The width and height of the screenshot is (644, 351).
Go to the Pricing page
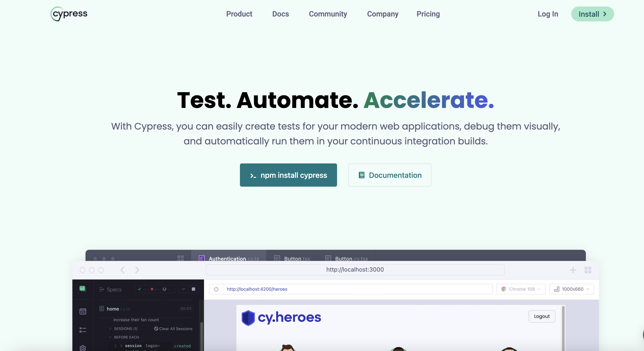pyautogui.click(x=428, y=14)
